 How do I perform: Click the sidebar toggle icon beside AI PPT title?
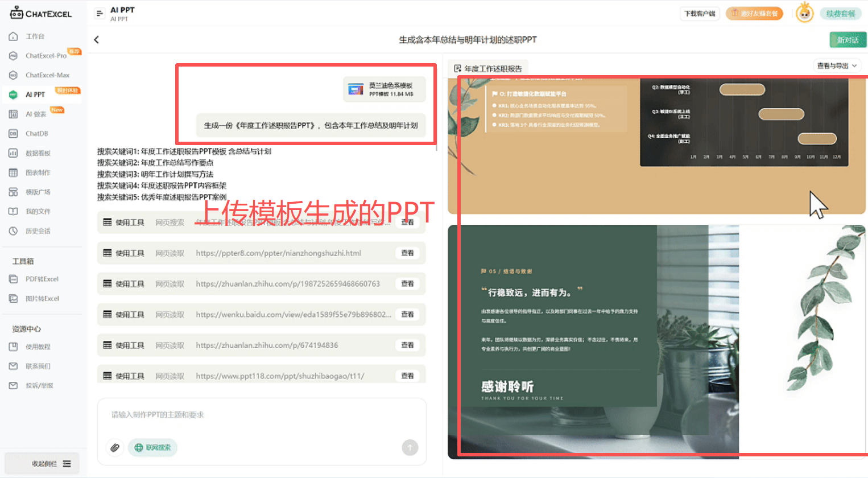click(100, 14)
